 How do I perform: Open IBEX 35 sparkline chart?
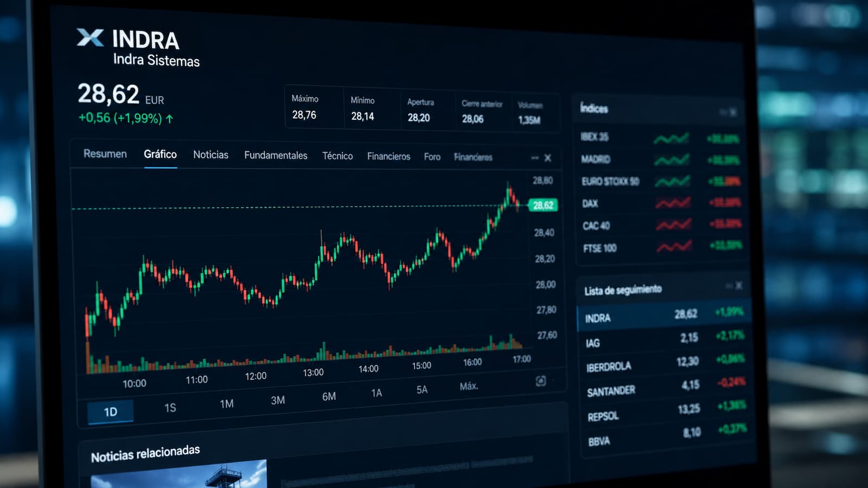point(671,138)
